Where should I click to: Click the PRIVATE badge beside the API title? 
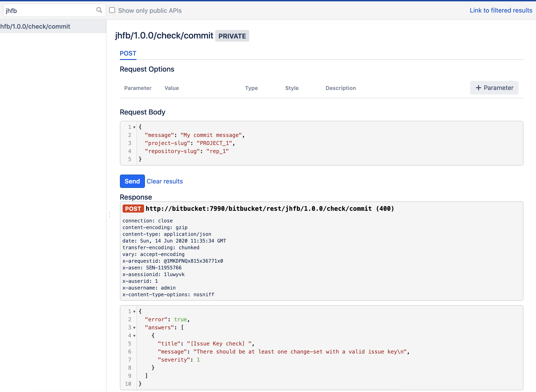coord(232,36)
